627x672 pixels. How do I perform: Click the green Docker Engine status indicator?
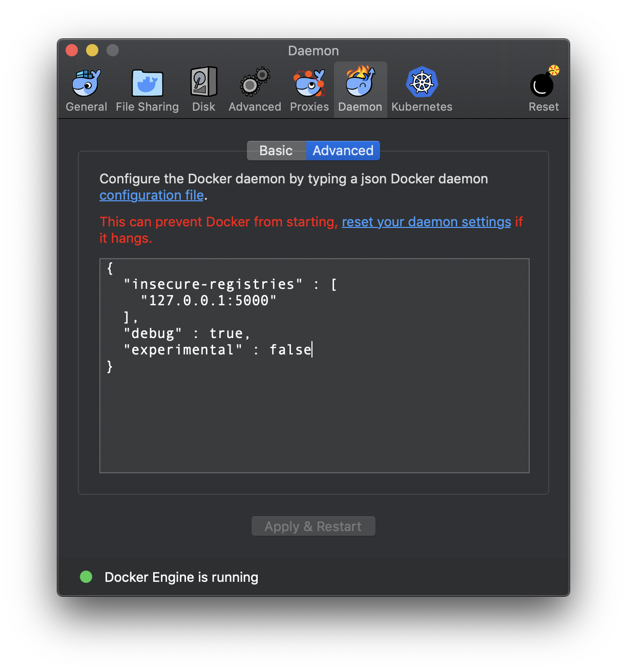86,577
